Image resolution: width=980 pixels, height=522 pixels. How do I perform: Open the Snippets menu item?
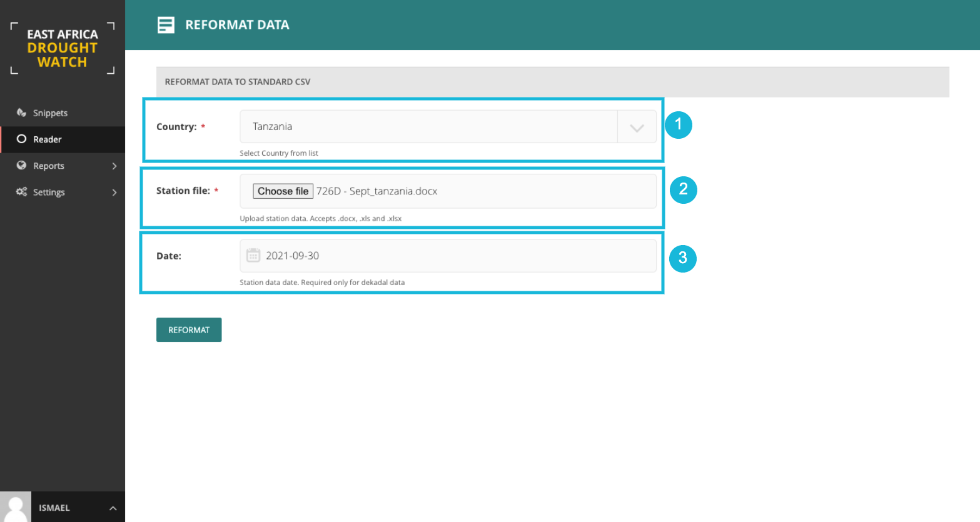tap(63, 113)
